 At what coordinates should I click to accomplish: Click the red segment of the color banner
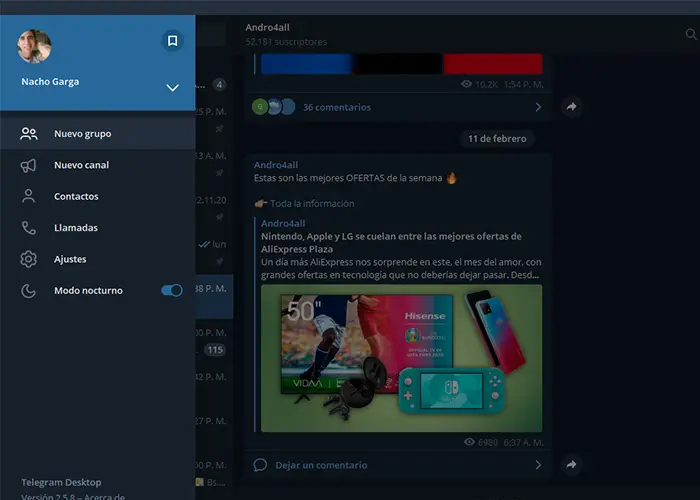pyautogui.click(x=493, y=64)
